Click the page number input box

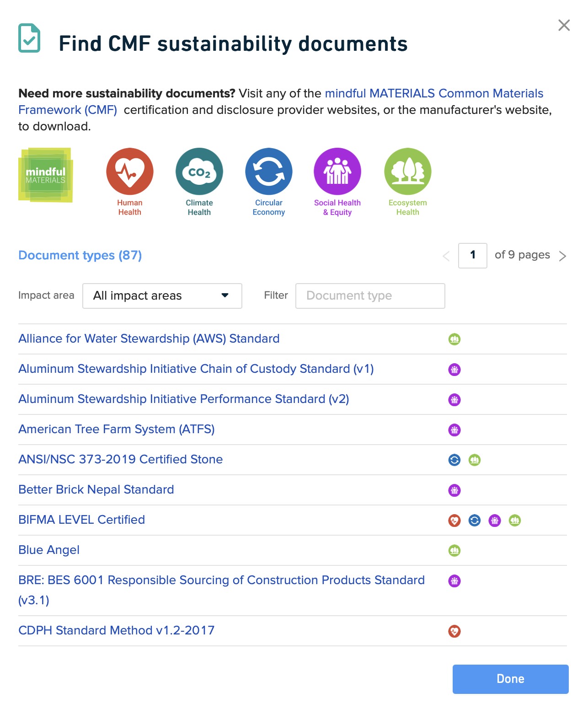[473, 255]
